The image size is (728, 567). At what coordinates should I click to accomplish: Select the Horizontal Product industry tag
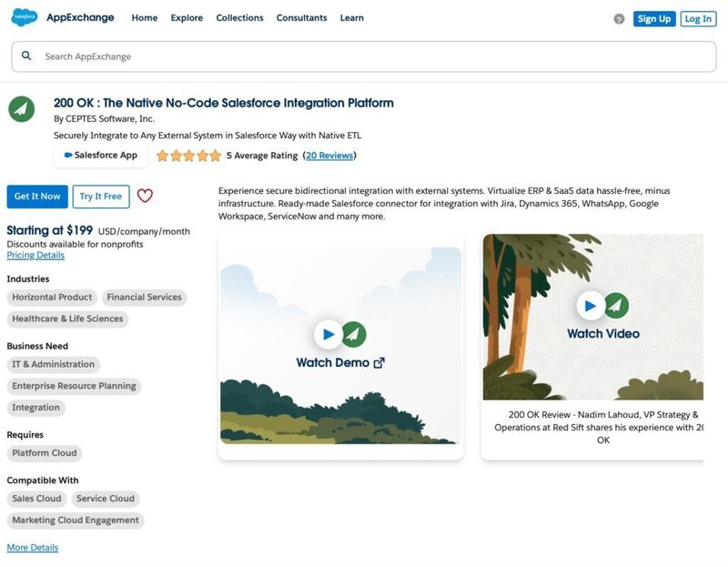(x=52, y=298)
